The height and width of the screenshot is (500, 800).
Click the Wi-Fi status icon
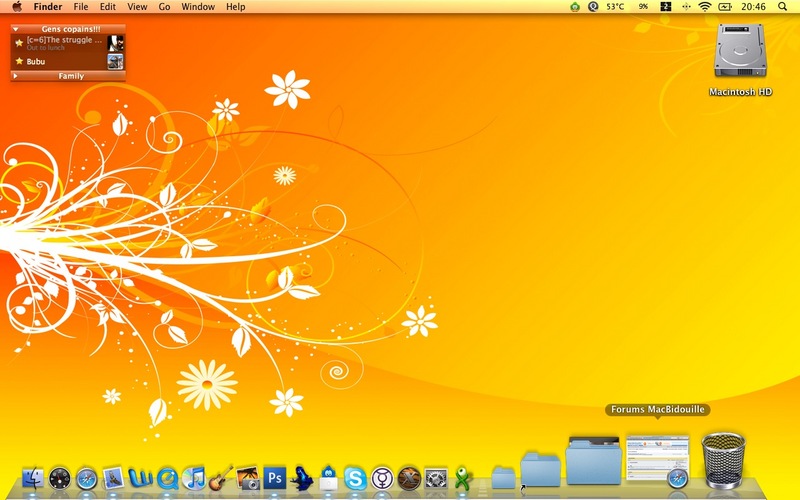pyautogui.click(x=705, y=7)
